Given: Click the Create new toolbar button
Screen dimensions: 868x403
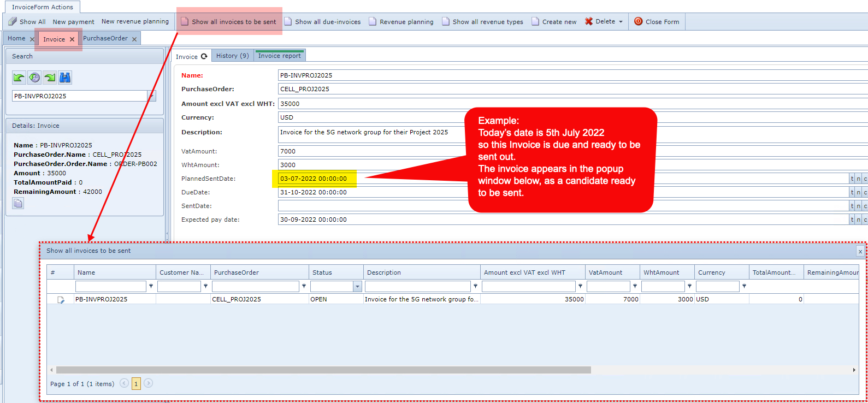Looking at the screenshot, I should pos(554,22).
